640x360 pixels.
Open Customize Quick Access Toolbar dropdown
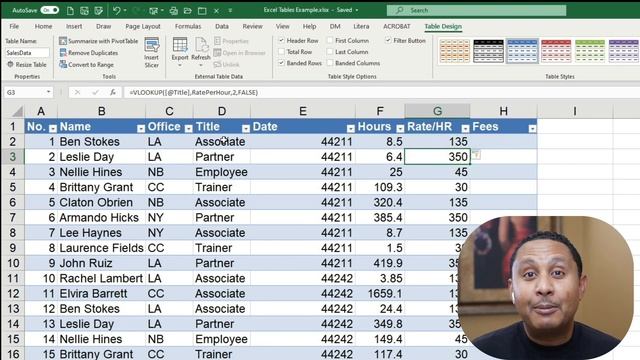click(x=230, y=10)
